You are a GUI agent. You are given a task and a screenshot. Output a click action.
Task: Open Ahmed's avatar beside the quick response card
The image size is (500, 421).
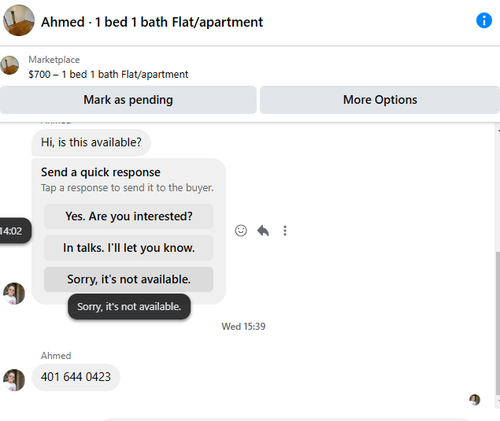[x=14, y=294]
